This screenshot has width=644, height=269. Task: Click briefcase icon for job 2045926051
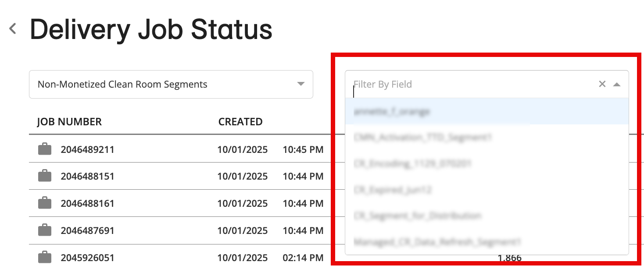(x=45, y=257)
